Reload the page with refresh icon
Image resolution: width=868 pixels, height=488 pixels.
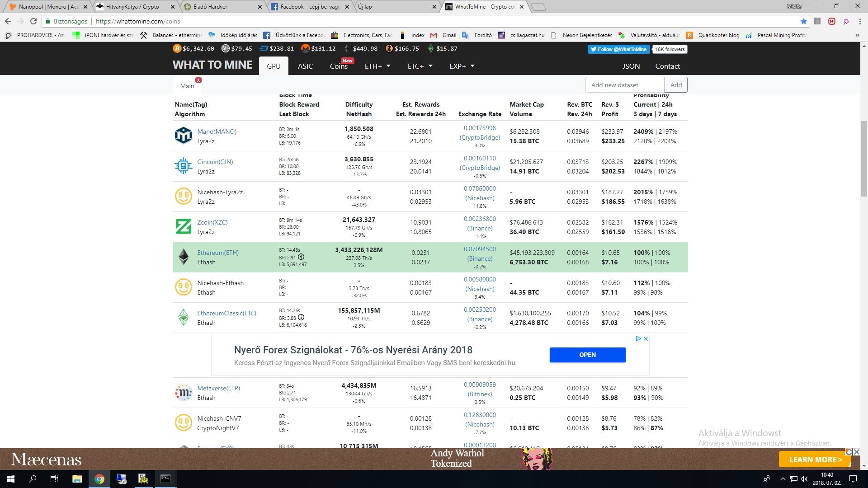pyautogui.click(x=33, y=21)
